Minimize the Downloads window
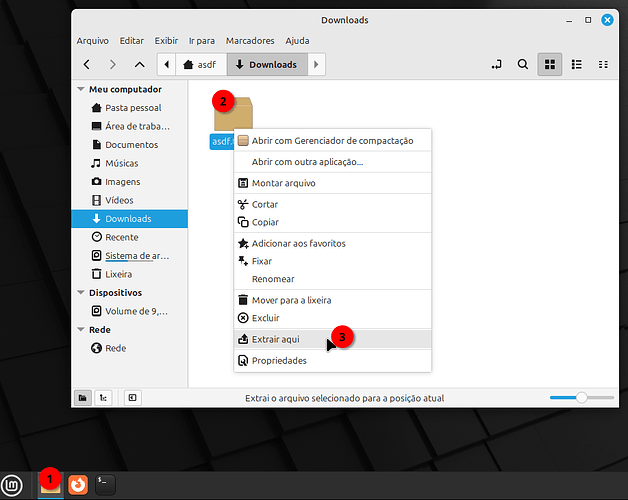Image resolution: width=628 pixels, height=500 pixels. coord(569,20)
